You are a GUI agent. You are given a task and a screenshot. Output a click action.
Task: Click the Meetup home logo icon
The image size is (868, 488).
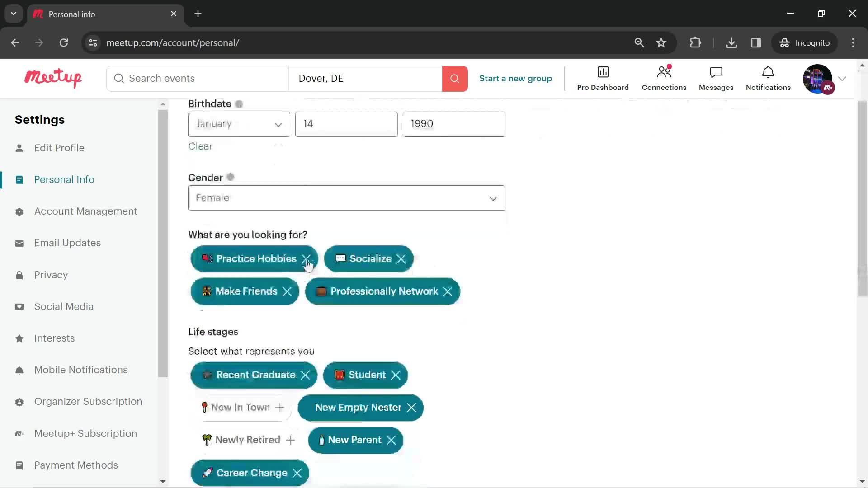click(x=53, y=78)
